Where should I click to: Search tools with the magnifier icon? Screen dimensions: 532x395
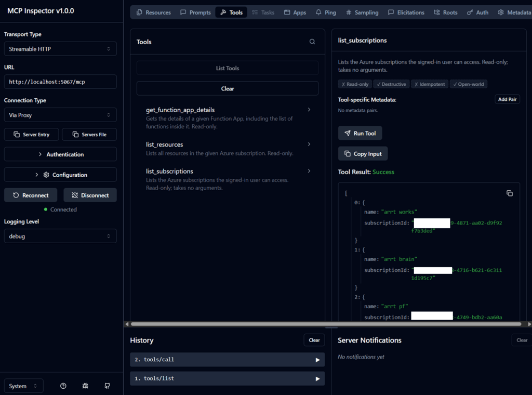312,42
